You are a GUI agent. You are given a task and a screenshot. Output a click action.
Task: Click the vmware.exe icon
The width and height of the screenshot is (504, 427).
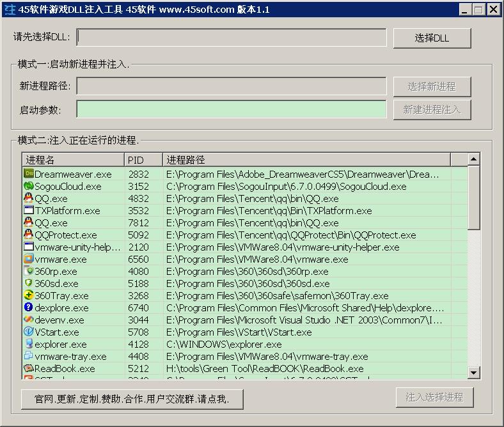click(29, 259)
